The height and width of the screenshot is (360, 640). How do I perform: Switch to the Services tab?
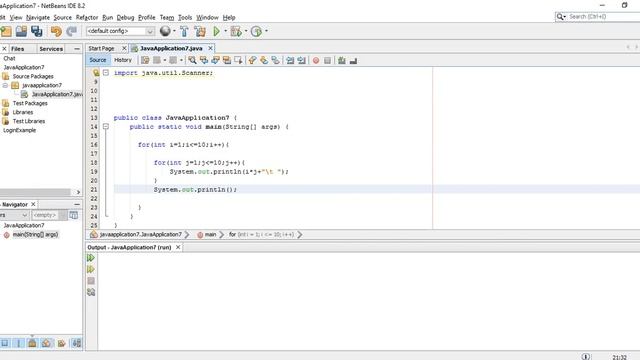coord(51,49)
